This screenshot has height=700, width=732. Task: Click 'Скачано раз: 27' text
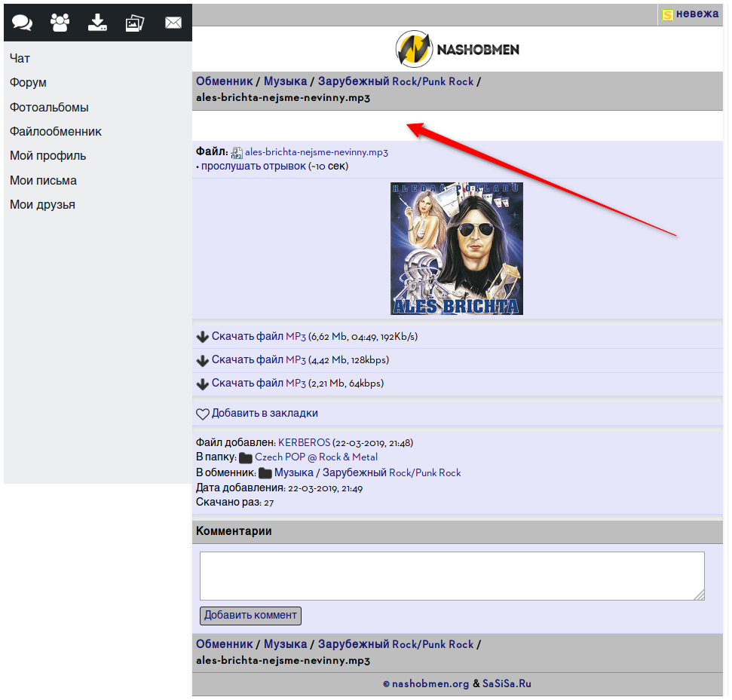(x=234, y=503)
